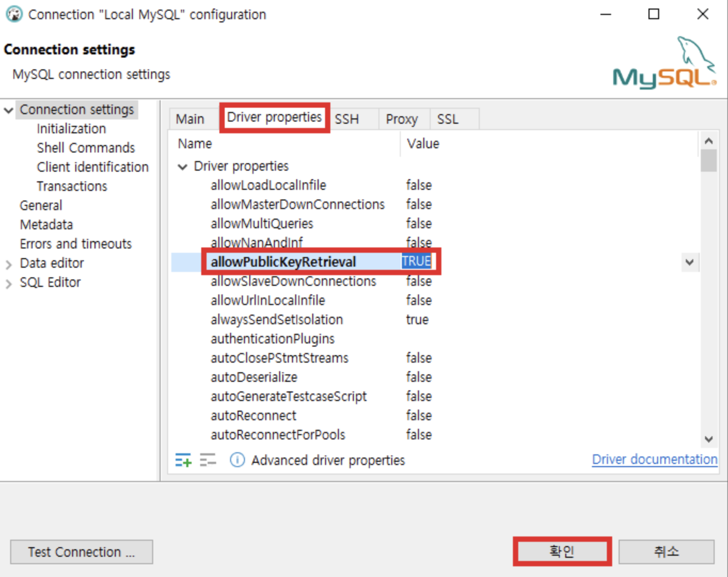Select Initialization in the settings tree

(72, 129)
